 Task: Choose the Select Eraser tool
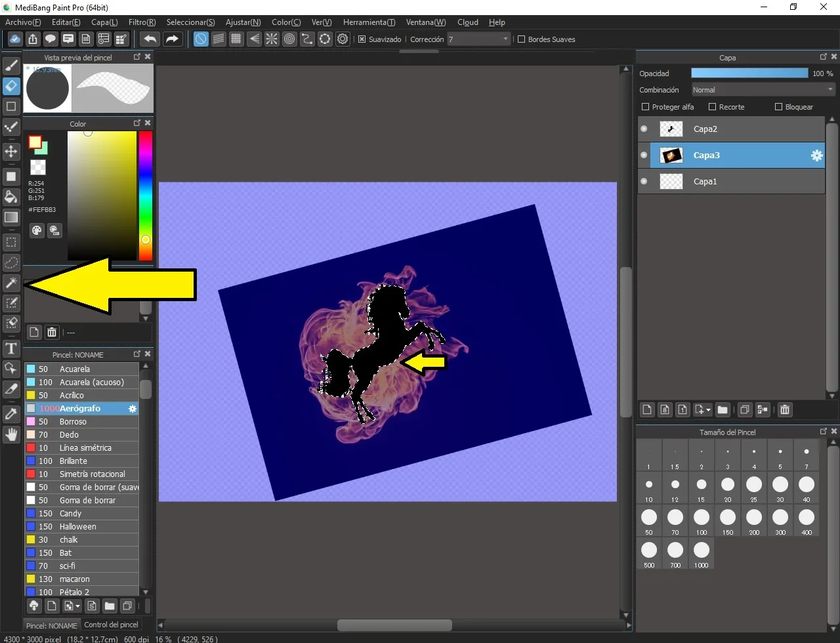(11, 323)
